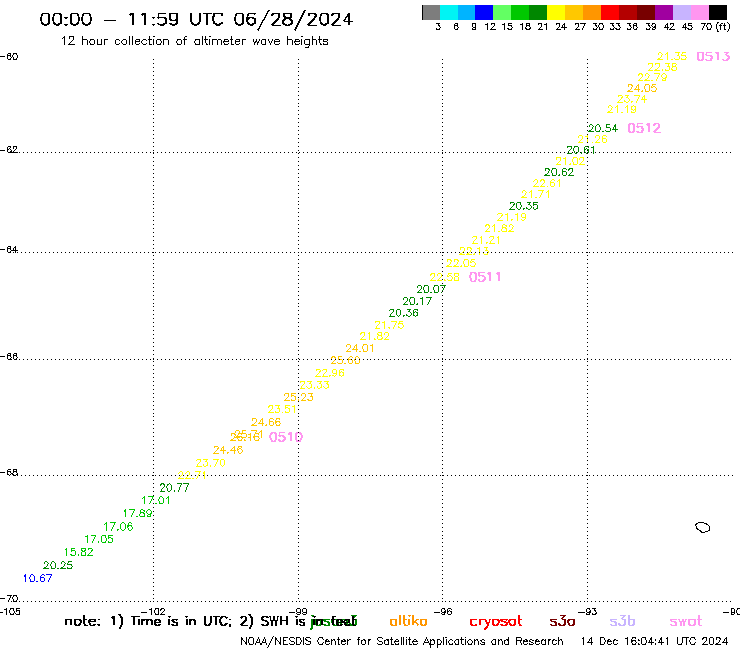Viewport: 740px width, 650px height.
Task: Select the light green value 17.01
Action: 156,500
